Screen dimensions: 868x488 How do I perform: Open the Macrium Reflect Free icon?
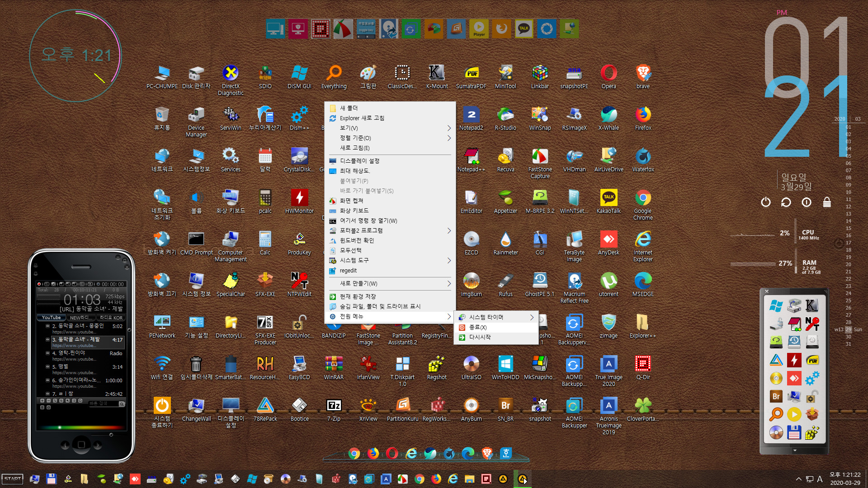(574, 288)
